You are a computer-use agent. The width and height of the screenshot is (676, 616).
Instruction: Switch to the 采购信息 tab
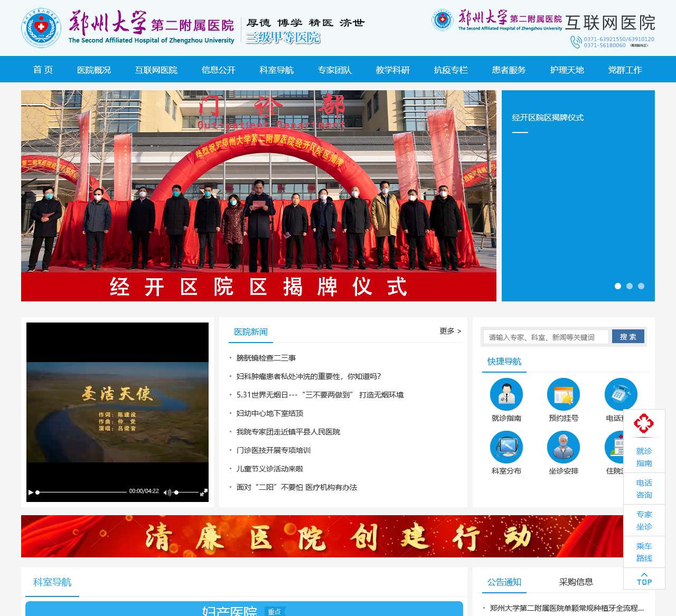point(576,582)
